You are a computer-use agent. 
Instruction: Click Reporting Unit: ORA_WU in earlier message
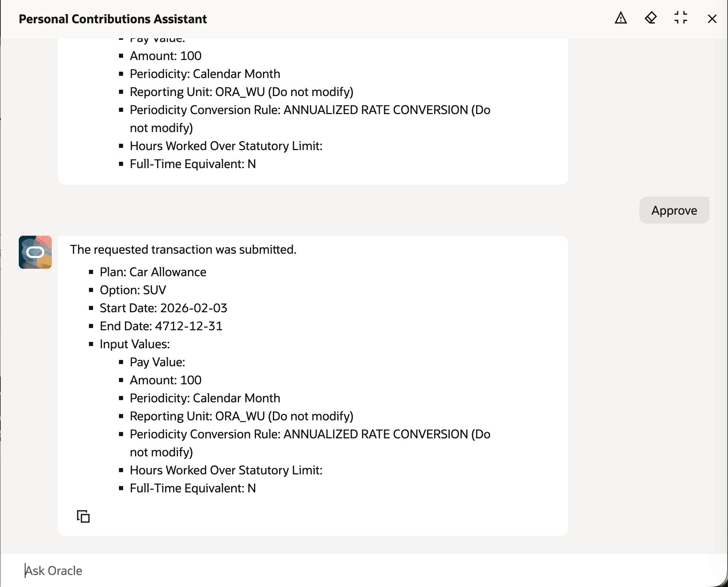tap(241, 92)
